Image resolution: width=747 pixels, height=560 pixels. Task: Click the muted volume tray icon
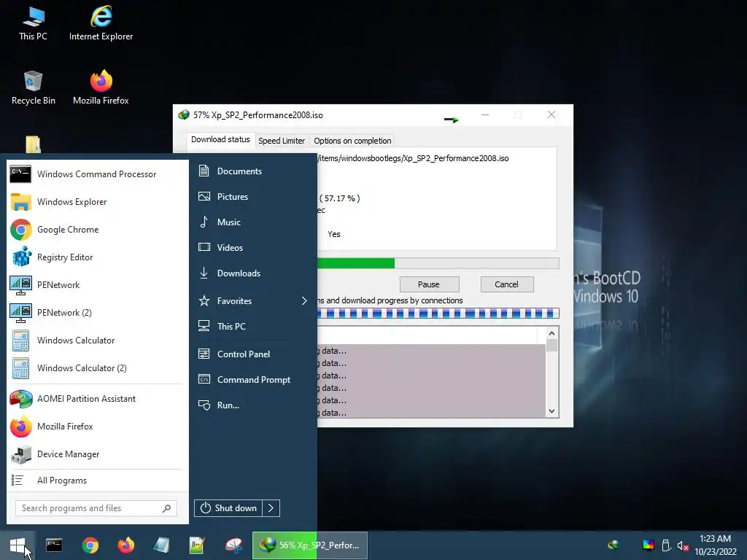[x=683, y=545]
